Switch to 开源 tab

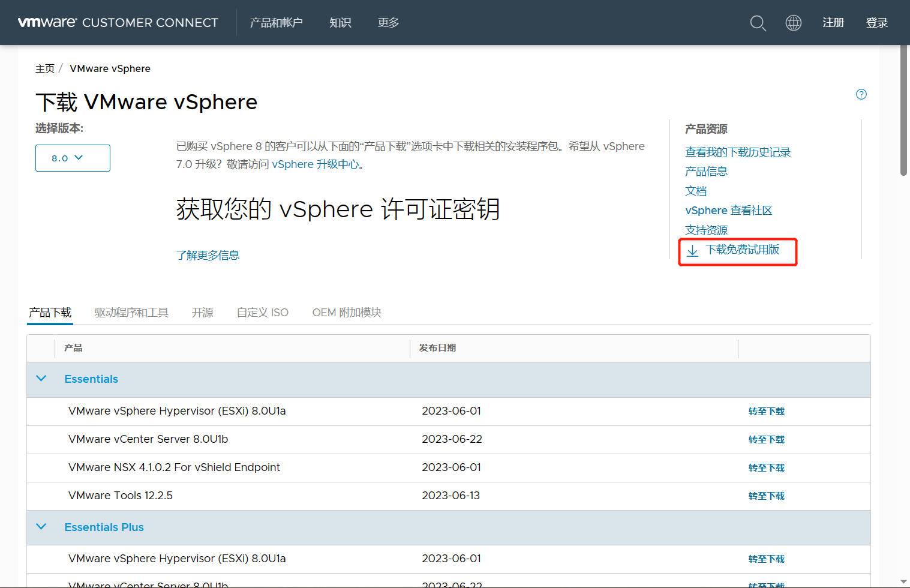pos(203,313)
